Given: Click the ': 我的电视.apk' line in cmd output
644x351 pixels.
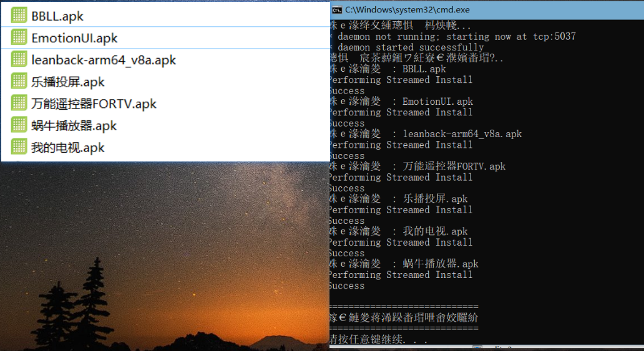Looking at the screenshot, I should pos(398,231).
